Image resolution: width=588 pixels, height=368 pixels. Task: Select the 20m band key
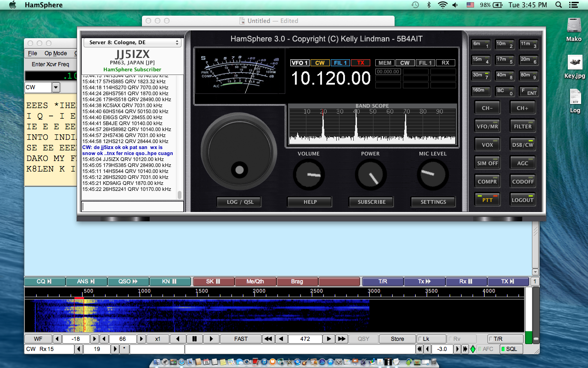(528, 60)
